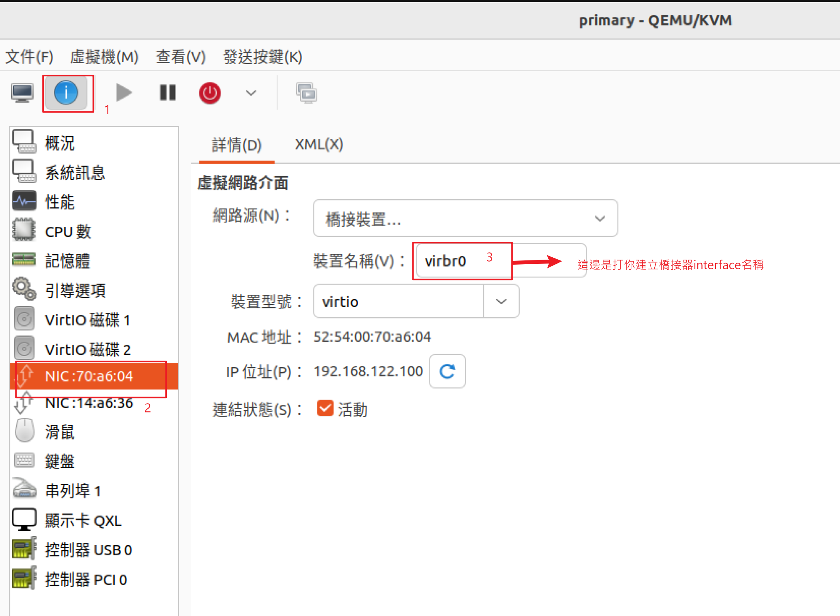The image size is (840, 616).
Task: Click the red shutdown power icon
Action: [210, 93]
